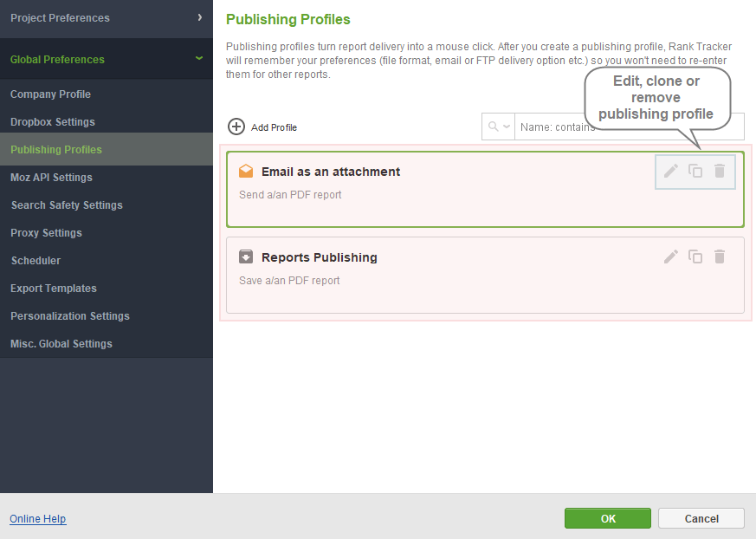Screen dimensions: 756x539
Task: Delete the Email as an attachment profile
Action: (x=720, y=171)
